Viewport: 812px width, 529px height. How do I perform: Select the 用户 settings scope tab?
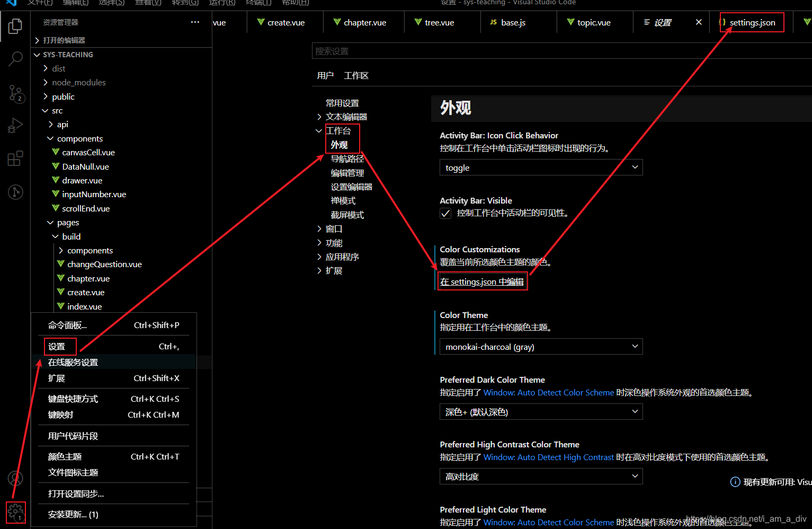[x=325, y=75]
